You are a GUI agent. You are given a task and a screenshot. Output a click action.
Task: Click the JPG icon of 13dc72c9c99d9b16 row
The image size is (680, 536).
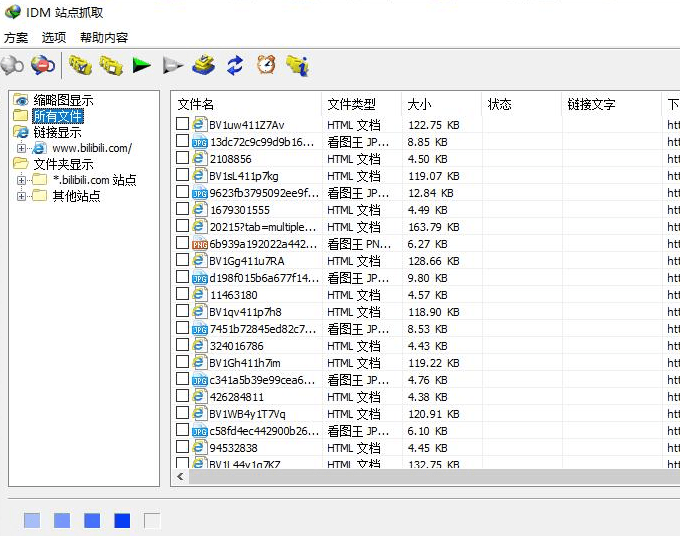199,142
